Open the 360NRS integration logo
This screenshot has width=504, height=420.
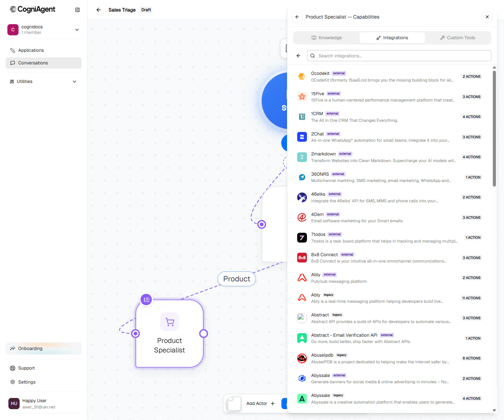coord(302,177)
